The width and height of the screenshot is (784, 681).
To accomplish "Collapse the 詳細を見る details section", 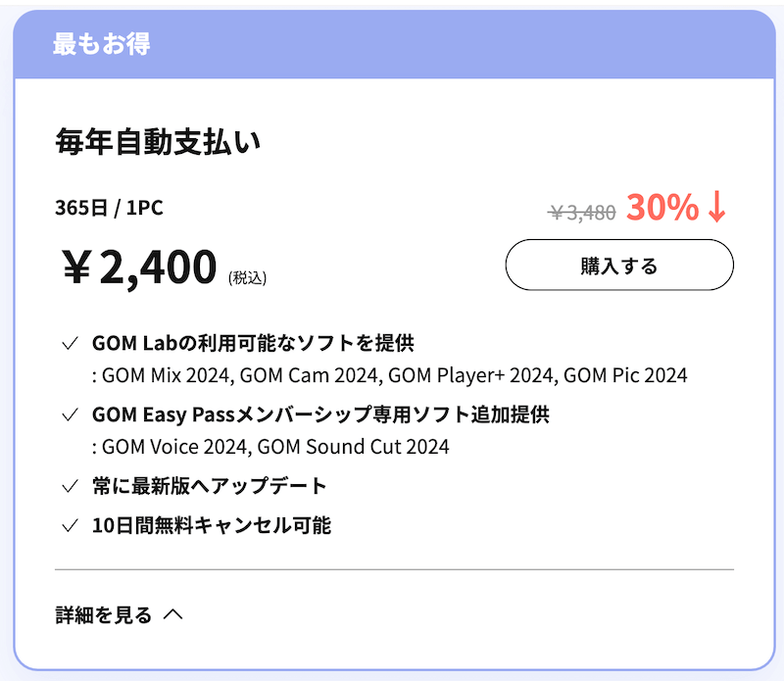I will pos(104,615).
